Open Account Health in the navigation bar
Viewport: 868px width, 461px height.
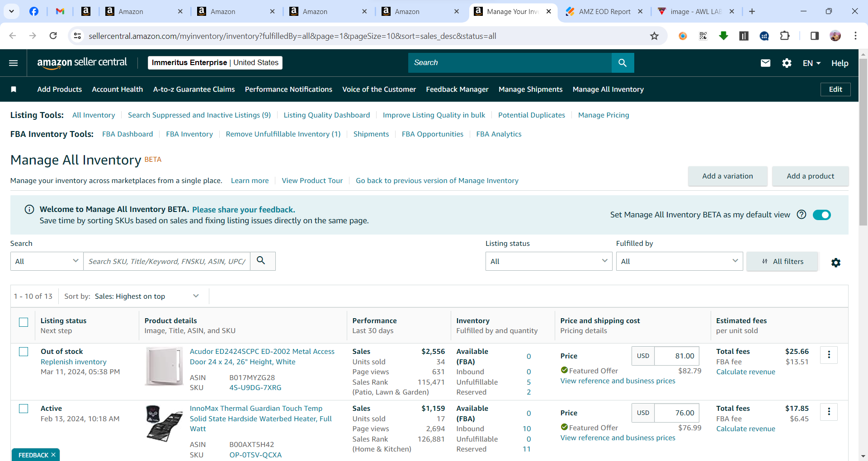pyautogui.click(x=118, y=89)
